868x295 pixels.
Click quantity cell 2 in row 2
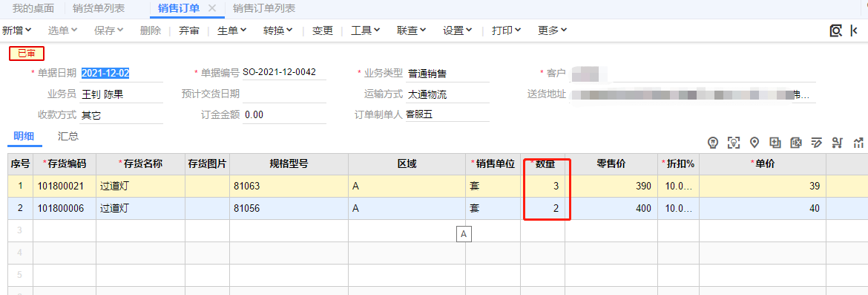[x=542, y=209]
